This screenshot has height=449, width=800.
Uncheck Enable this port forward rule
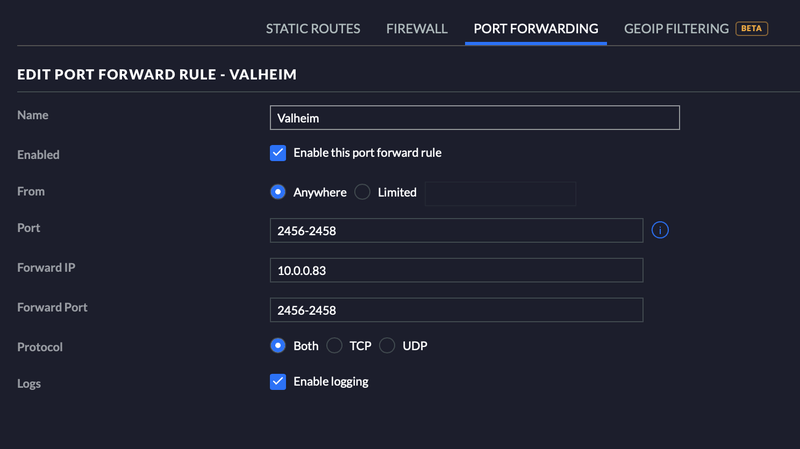tap(278, 153)
